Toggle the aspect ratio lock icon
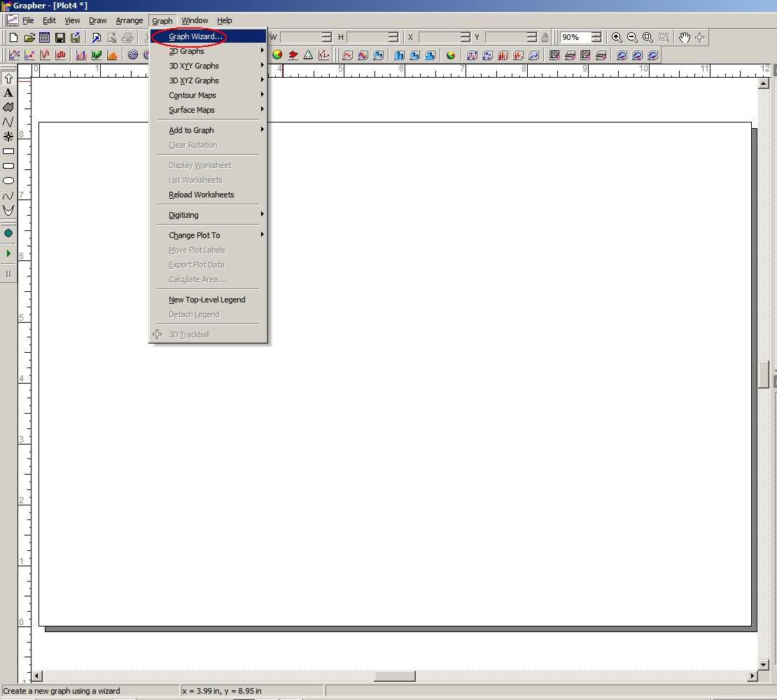 coord(545,37)
